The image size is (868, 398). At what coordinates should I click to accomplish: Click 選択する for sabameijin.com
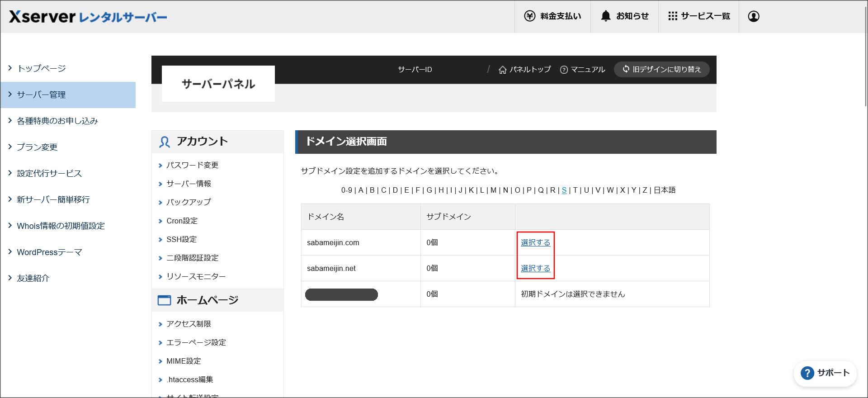point(535,242)
